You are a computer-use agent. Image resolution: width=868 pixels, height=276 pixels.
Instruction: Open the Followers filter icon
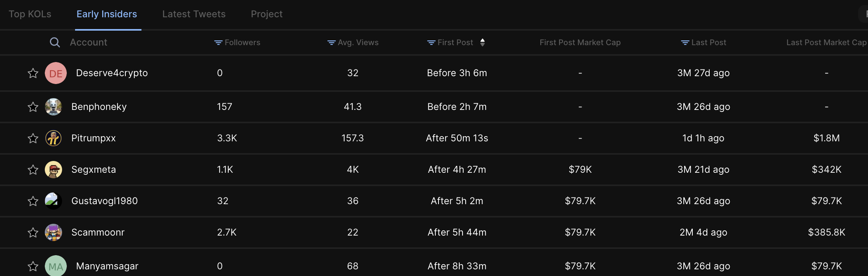(218, 42)
